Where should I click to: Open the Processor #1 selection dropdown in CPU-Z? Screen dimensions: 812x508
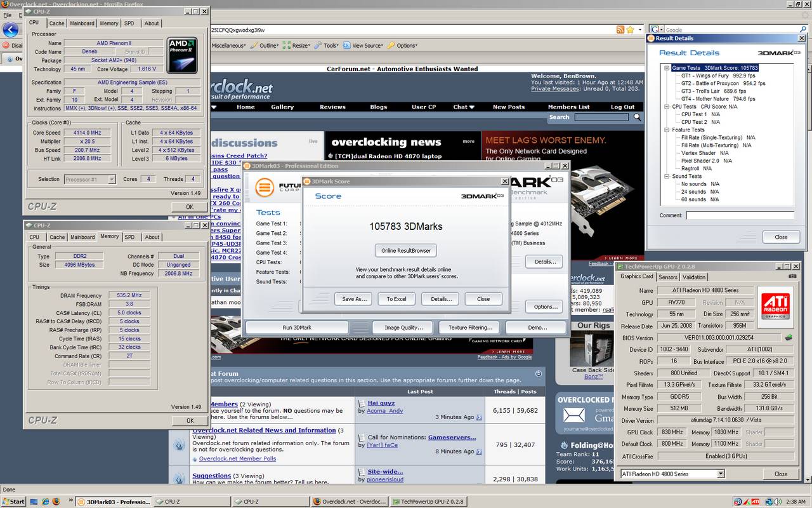pos(112,180)
